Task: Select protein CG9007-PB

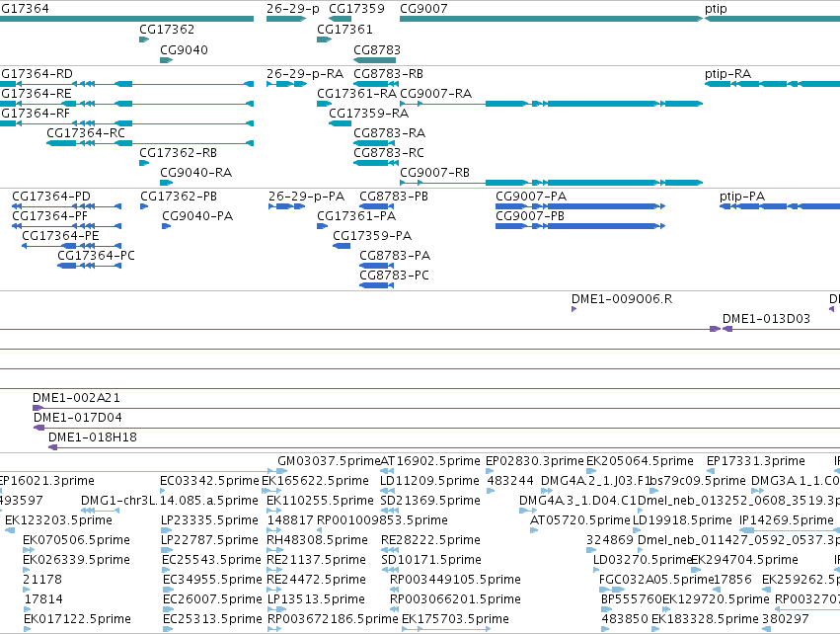Action: click(580, 226)
